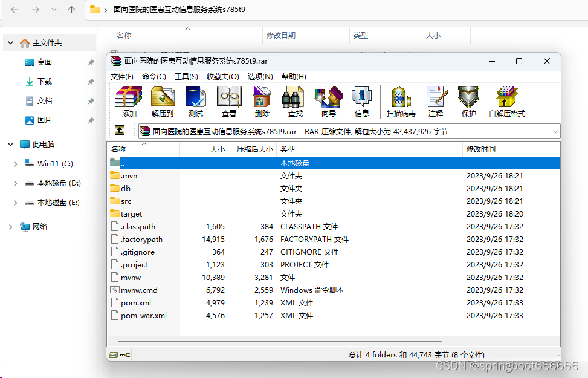Click the address bar breadcrumb chevron

(106, 10)
